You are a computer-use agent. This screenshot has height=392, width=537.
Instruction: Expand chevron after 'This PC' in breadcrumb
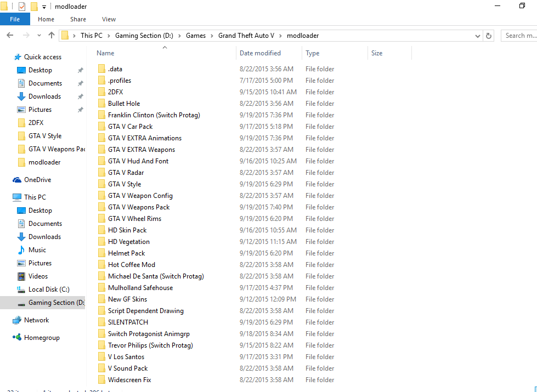[x=109, y=36]
